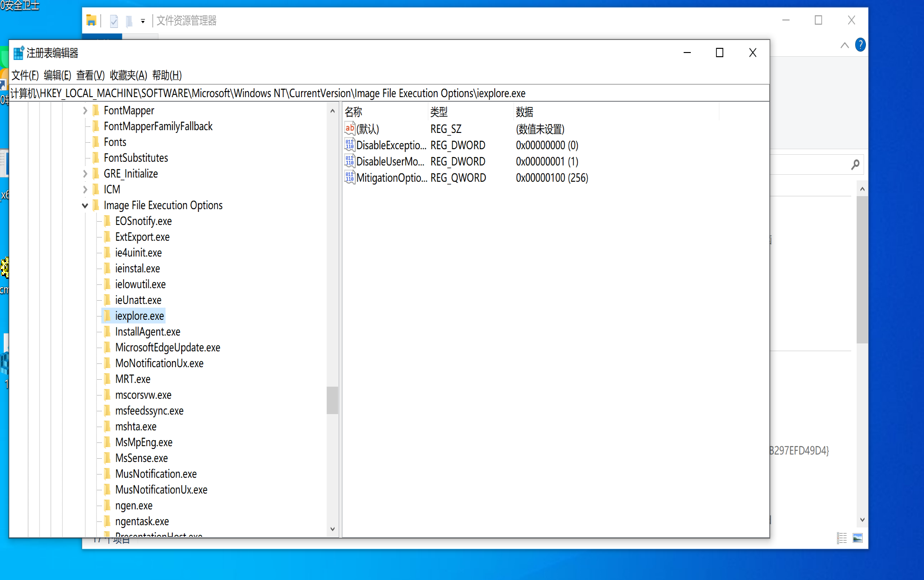Expand the ICM registry key
The width and height of the screenshot is (924, 580).
coord(85,190)
